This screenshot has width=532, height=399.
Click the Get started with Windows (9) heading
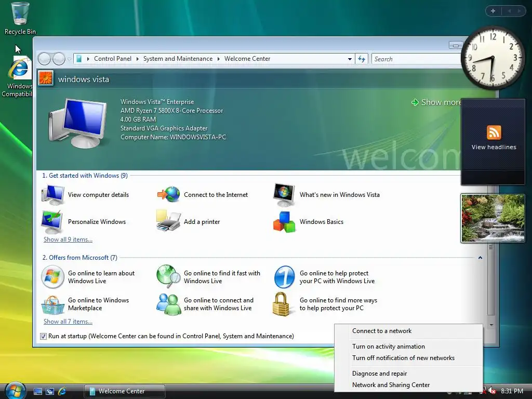pos(85,176)
